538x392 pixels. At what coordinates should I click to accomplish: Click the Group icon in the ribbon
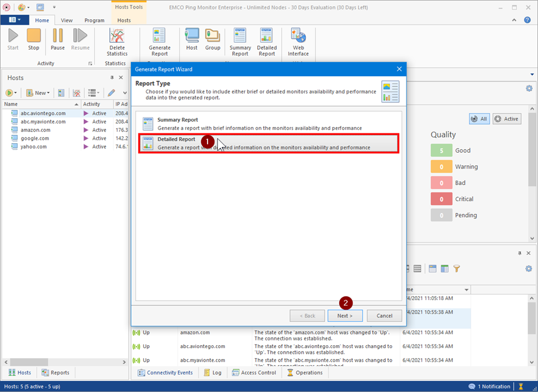point(213,39)
